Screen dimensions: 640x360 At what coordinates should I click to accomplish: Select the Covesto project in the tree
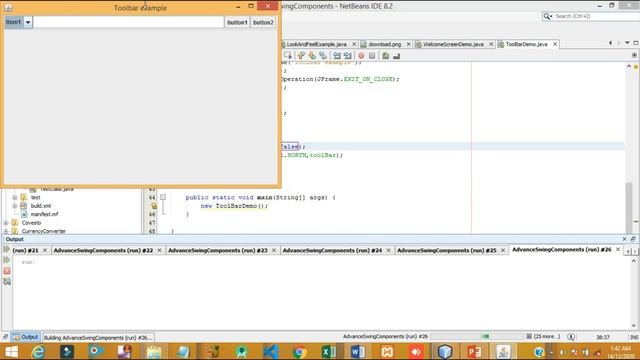click(x=31, y=223)
